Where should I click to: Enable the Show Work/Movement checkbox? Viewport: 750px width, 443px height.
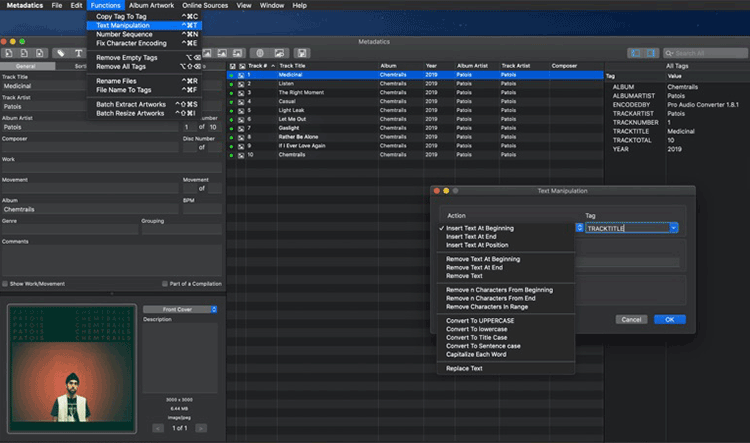pos(6,283)
